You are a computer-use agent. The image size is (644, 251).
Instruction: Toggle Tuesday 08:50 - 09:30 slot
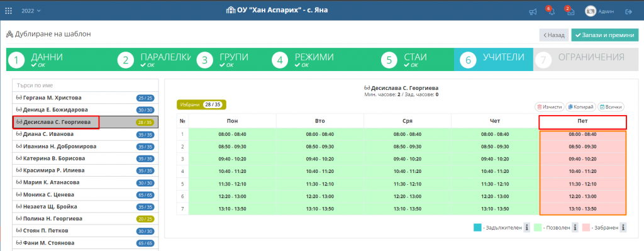pos(320,147)
